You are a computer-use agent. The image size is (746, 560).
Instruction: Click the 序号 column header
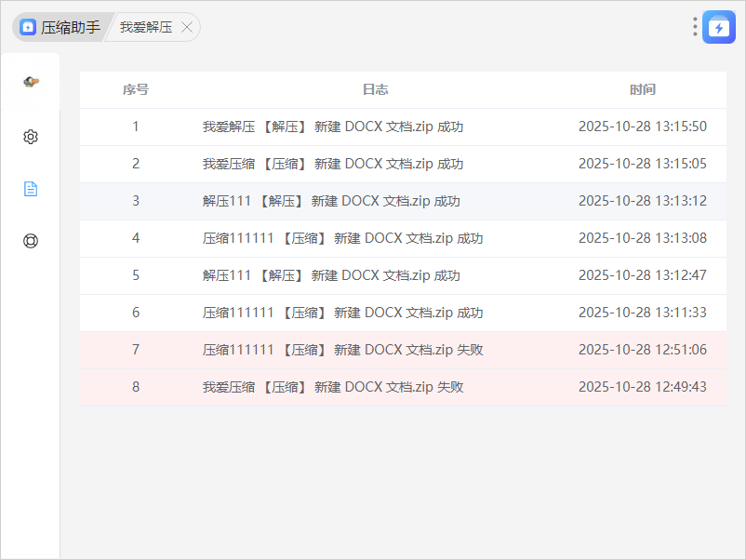coord(136,90)
